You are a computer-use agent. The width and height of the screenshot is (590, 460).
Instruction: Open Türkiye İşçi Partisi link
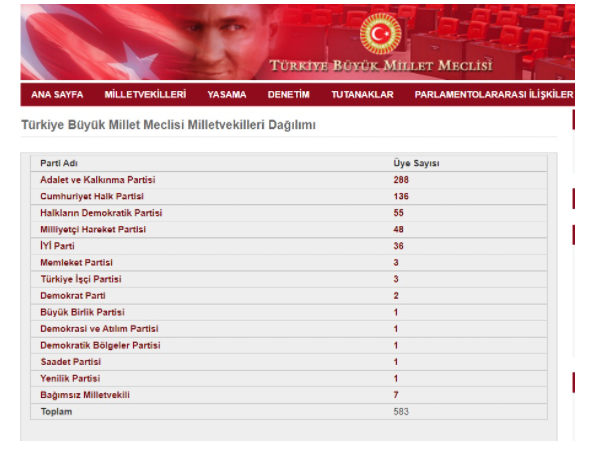pos(81,279)
